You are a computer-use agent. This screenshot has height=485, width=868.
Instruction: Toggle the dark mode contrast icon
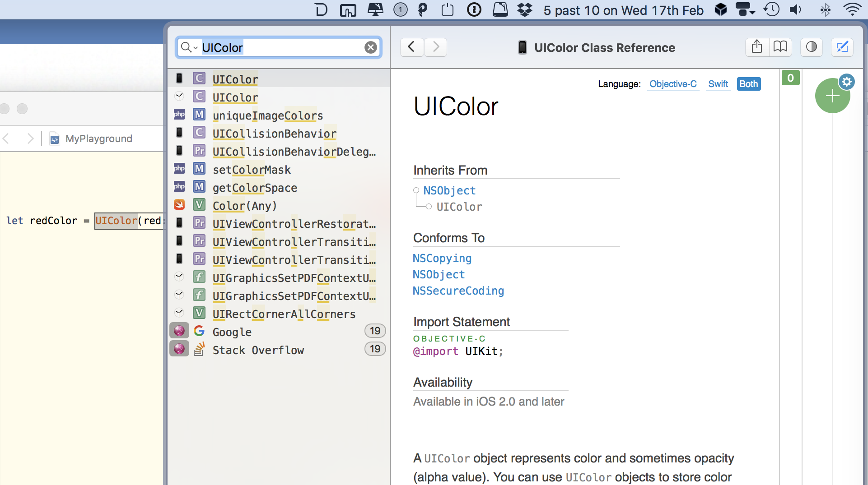click(x=811, y=47)
